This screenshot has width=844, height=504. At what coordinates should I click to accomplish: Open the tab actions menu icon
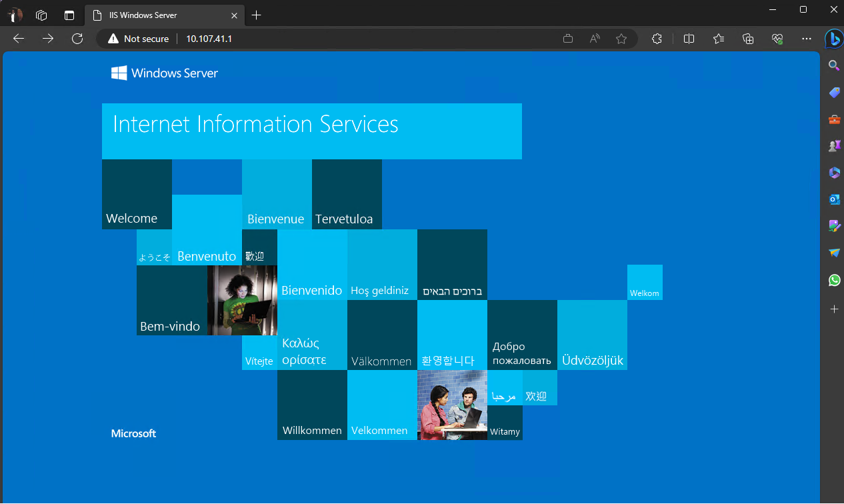69,15
